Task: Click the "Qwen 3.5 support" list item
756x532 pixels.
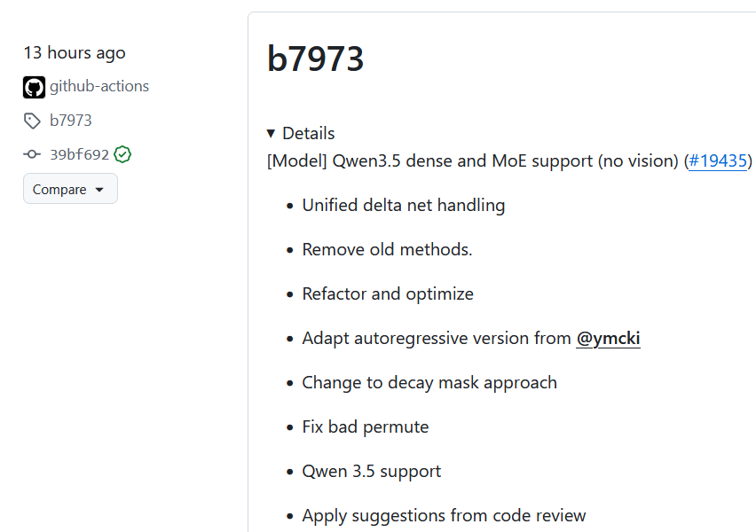Action: click(371, 472)
